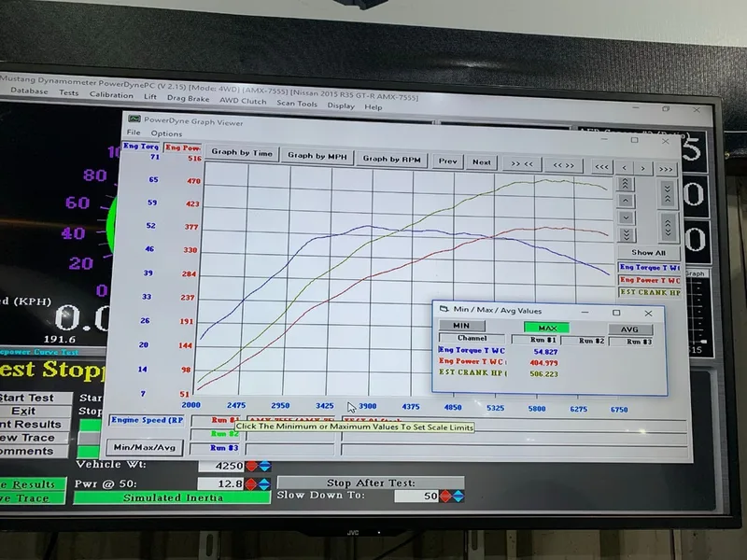Open the Help menu
Image resolution: width=747 pixels, height=560 pixels.
point(373,106)
